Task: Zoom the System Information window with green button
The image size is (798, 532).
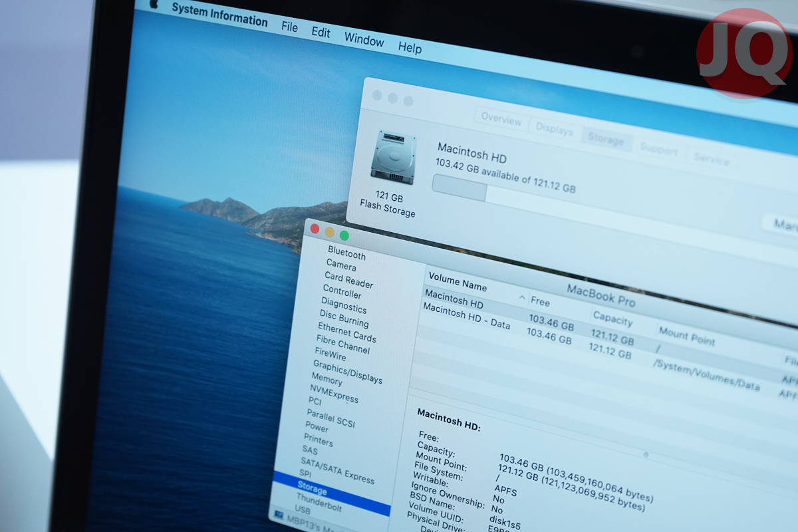Action: coord(344,235)
